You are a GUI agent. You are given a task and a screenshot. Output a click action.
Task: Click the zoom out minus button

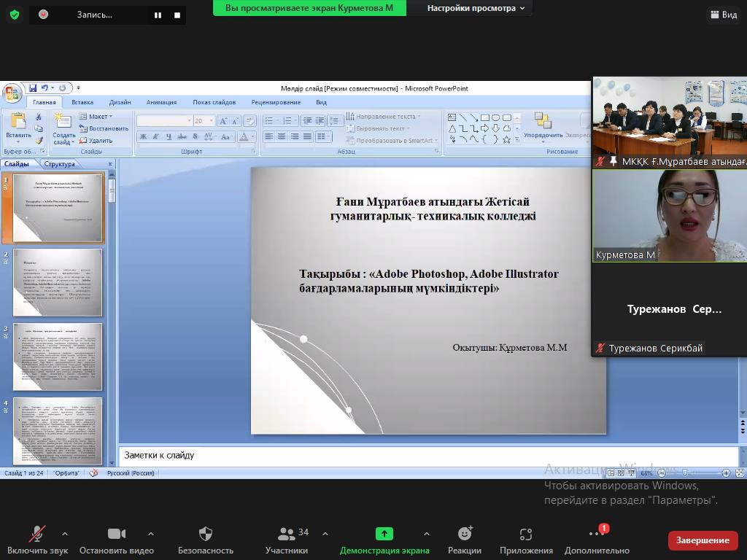coord(662,472)
